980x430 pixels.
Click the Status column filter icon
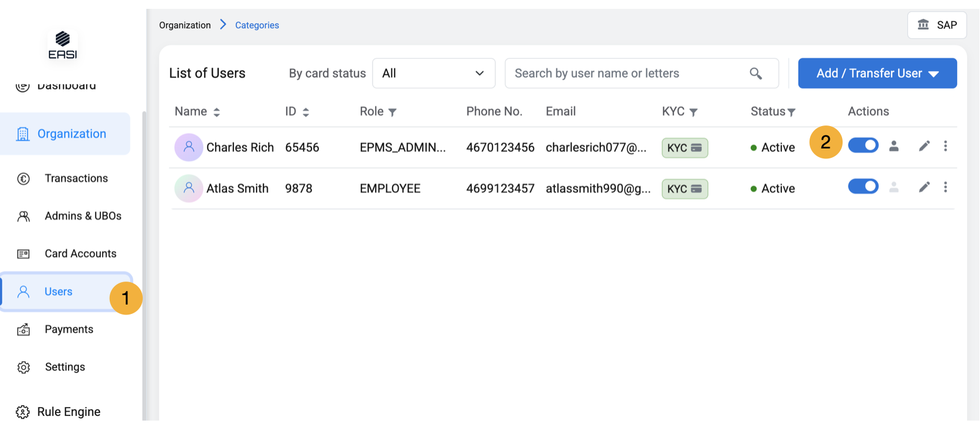tap(791, 112)
